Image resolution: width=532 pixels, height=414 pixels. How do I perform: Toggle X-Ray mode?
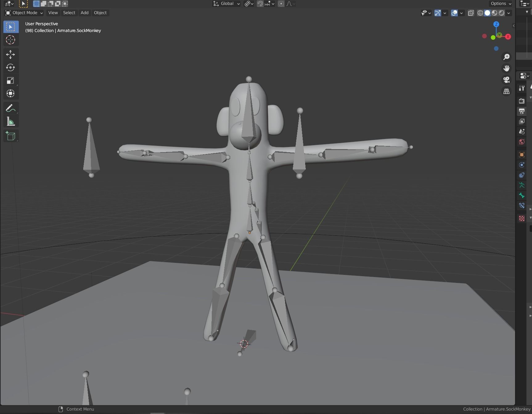coord(471,13)
